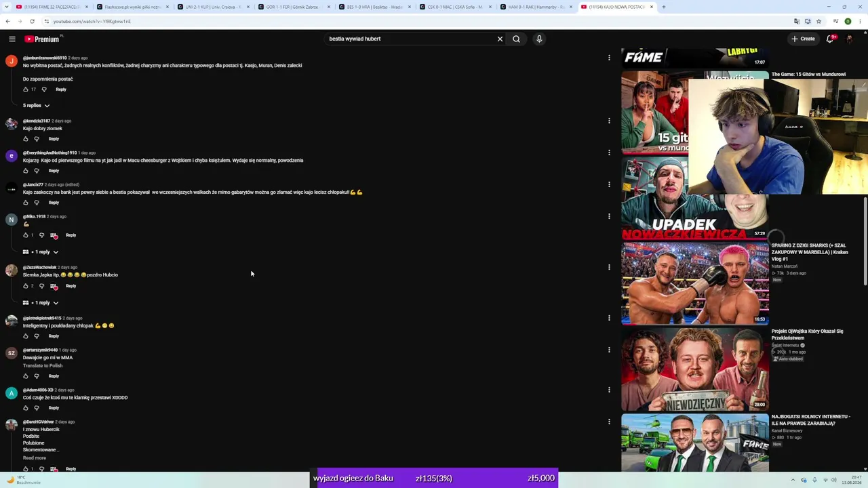Switch to the HAM 0-1 RAK tab
The height and width of the screenshot is (488, 868).
[x=536, y=7]
